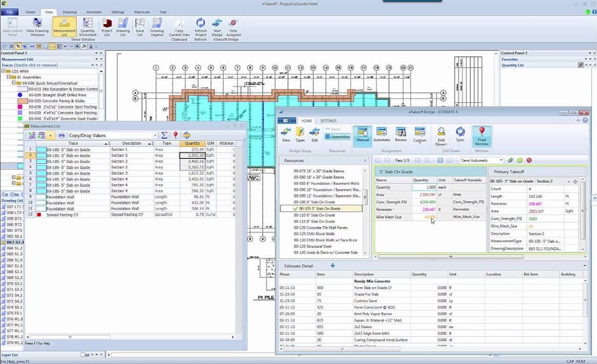Click print icon in Measurement List toolbar
The width and height of the screenshot is (597, 364).
[62, 135]
